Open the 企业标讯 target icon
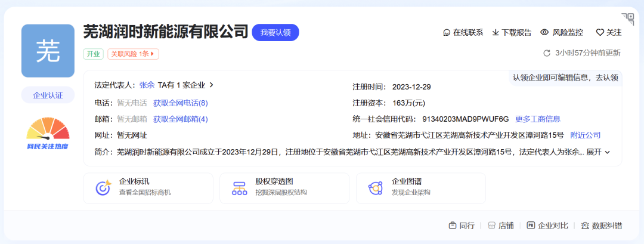The height and width of the screenshot is (244, 644). (x=103, y=188)
